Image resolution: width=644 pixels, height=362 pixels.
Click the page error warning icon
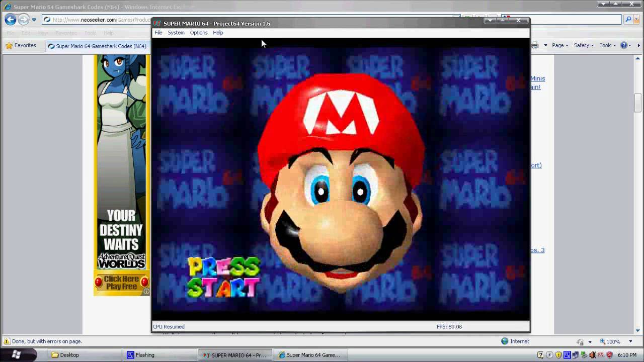coord(7,341)
